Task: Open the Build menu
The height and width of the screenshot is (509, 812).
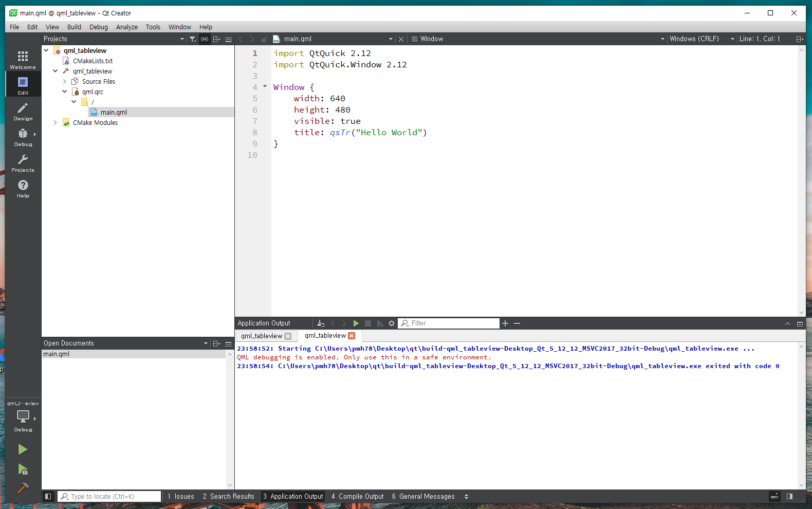Action: tap(74, 27)
